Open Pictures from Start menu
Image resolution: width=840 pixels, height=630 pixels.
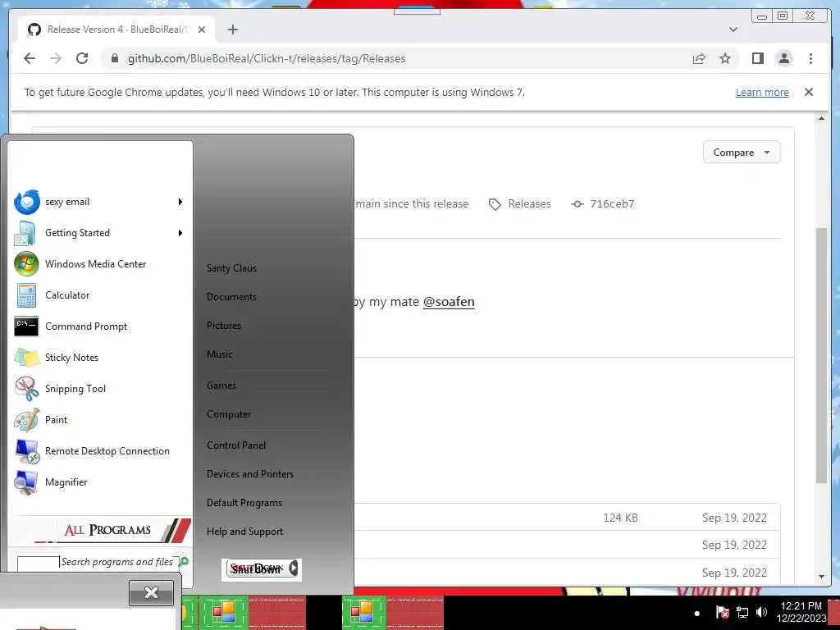224,326
